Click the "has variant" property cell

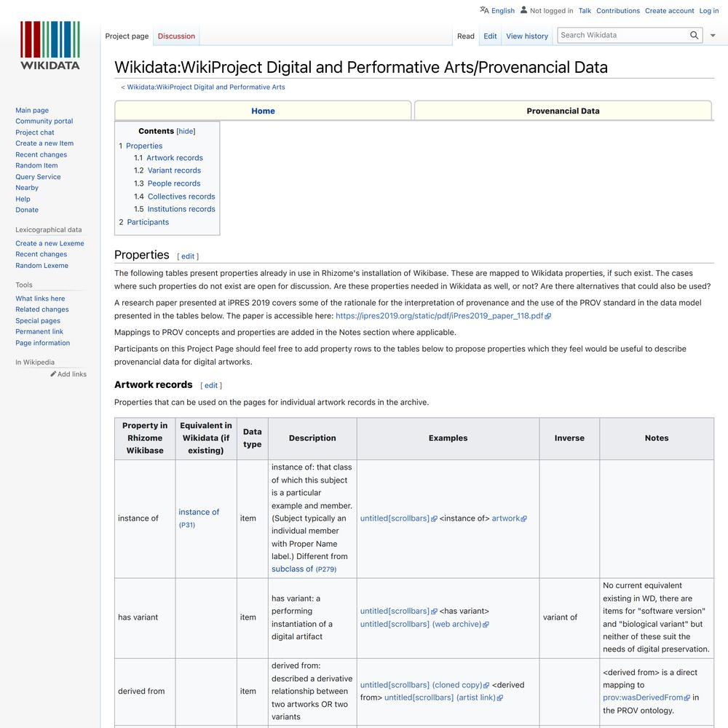(x=145, y=617)
